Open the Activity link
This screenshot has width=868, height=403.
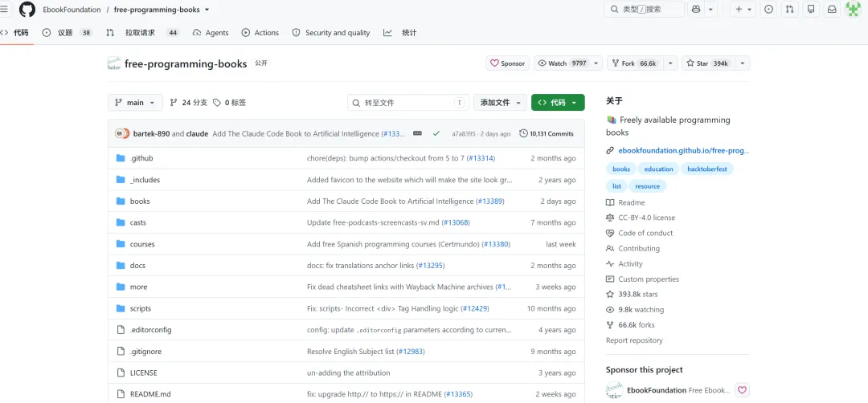click(x=624, y=263)
